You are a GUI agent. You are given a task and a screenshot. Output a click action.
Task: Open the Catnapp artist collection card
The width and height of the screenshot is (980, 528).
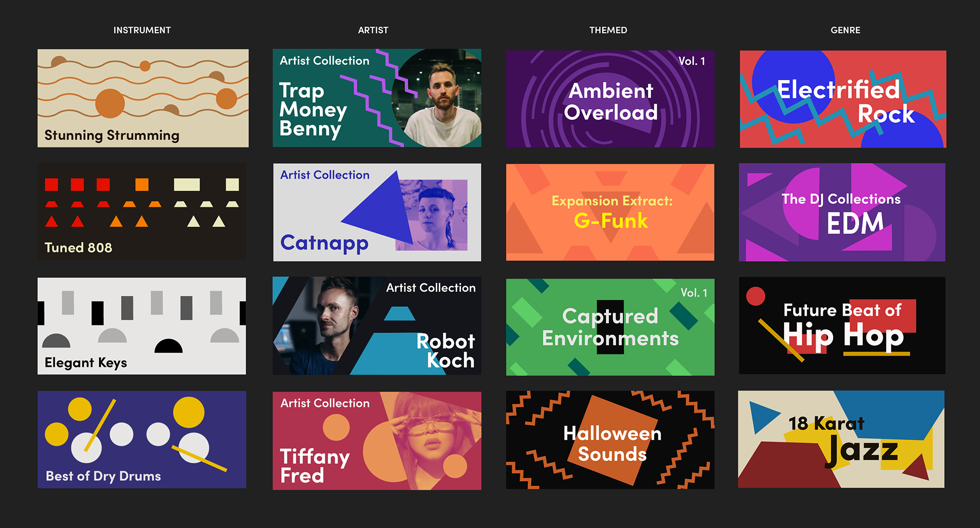click(377, 212)
